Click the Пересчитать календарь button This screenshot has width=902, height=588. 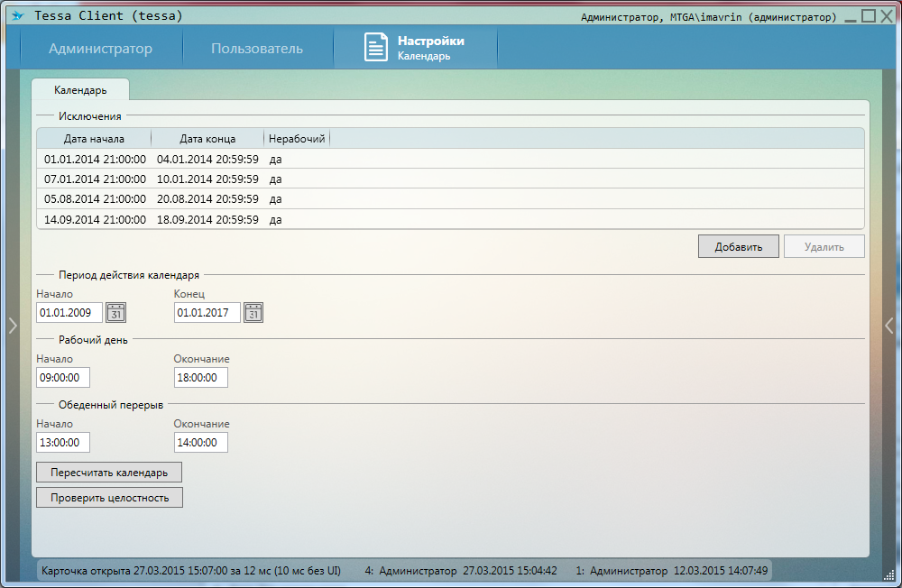click(109, 473)
